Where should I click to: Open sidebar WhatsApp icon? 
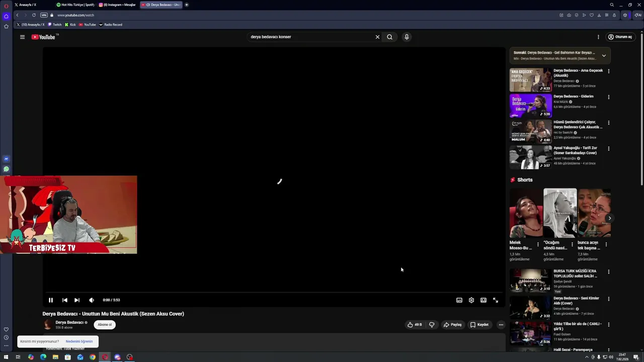[6, 169]
